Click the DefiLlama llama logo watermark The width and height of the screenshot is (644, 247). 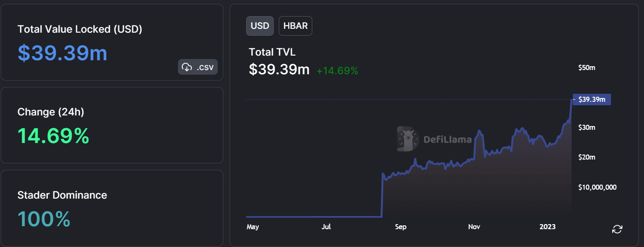click(x=408, y=139)
